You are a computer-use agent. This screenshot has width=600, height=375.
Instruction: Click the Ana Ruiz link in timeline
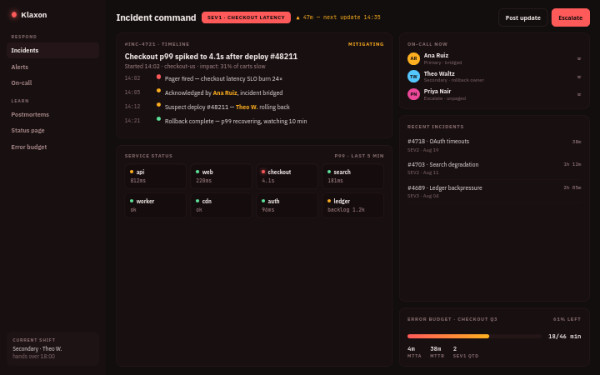tap(225, 93)
